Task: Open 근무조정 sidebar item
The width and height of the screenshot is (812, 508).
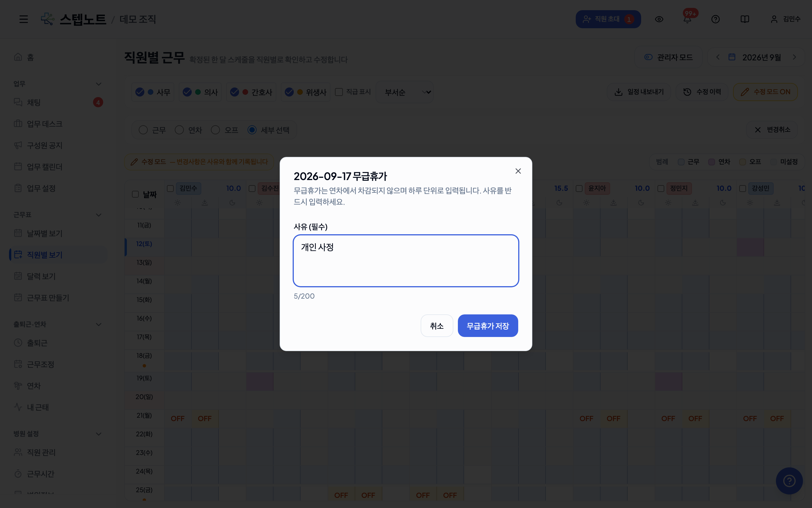Action: point(58,364)
